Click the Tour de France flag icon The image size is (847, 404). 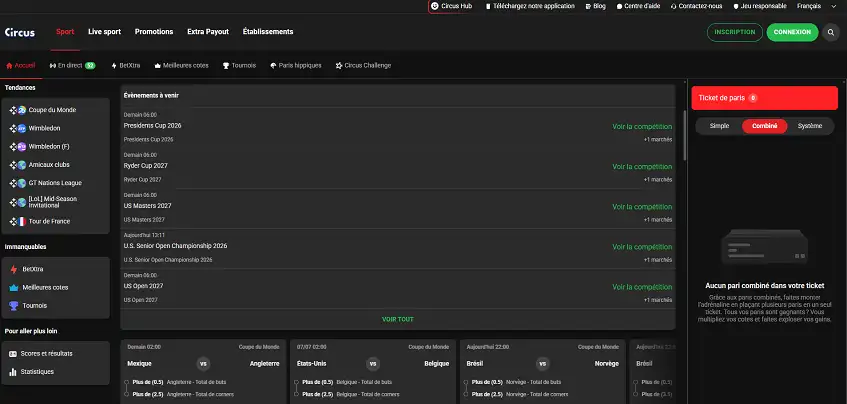pyautogui.click(x=22, y=221)
